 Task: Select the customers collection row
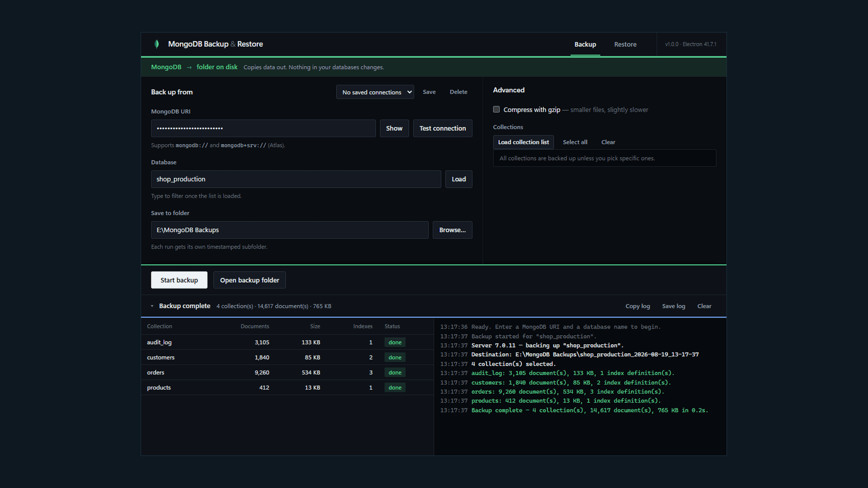tap(287, 357)
